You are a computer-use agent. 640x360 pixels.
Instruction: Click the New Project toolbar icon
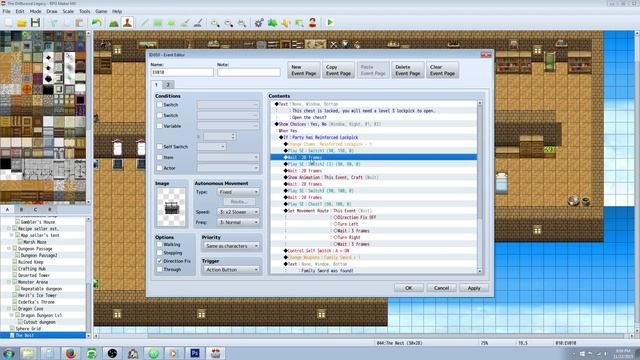click(9, 23)
